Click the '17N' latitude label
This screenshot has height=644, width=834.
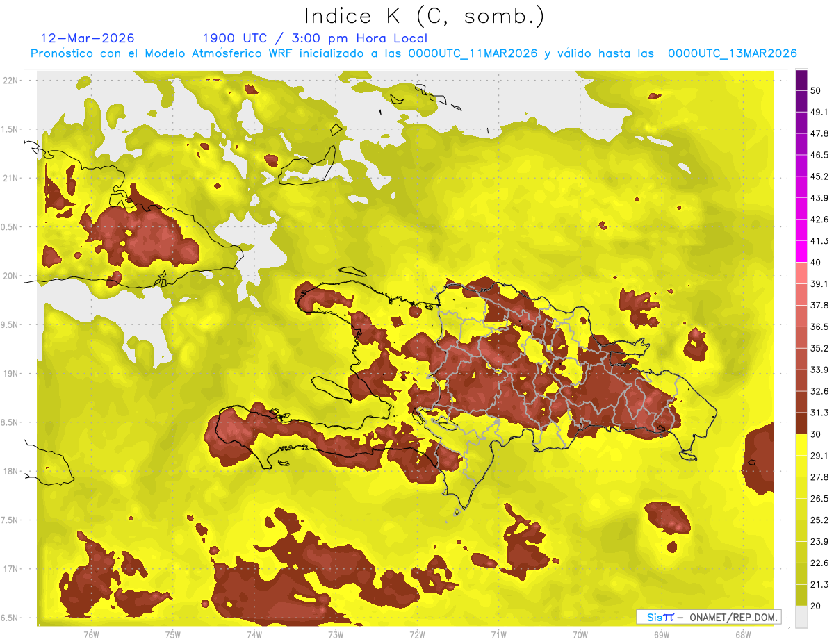click(x=10, y=570)
